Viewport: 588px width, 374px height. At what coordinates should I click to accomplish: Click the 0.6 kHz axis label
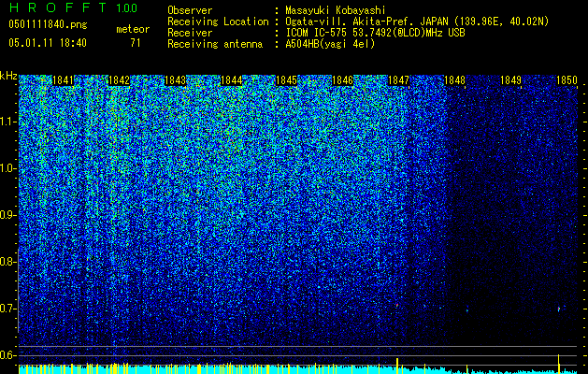click(7, 355)
